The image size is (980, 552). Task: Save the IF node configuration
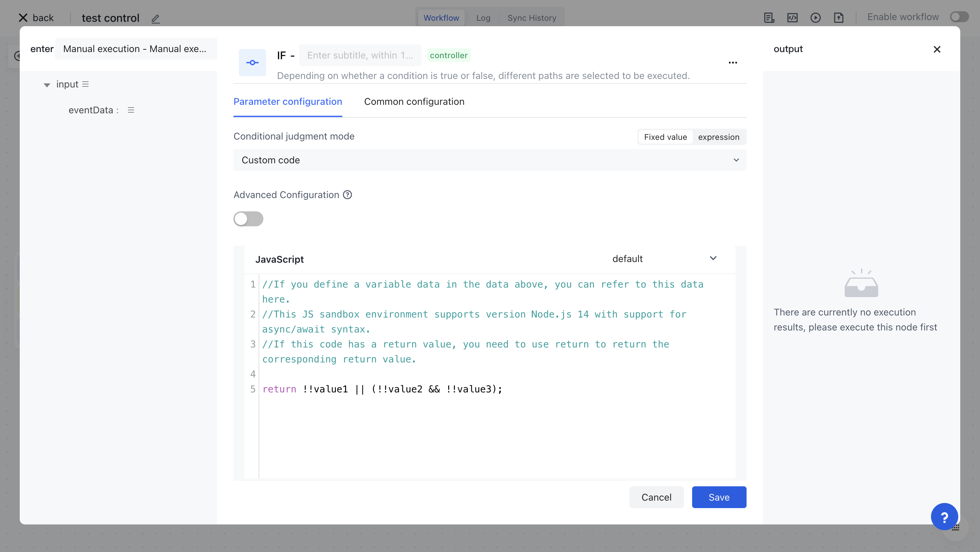click(719, 497)
